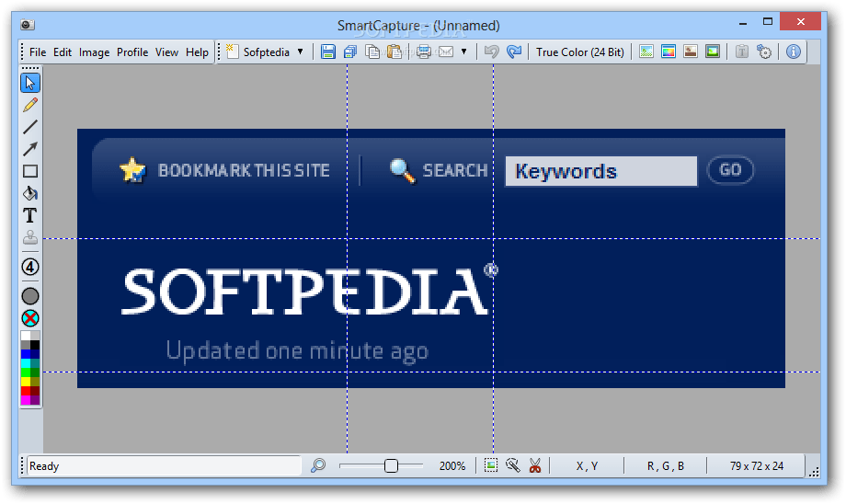
Task: Pick the yellow palette color
Action: click(x=26, y=382)
